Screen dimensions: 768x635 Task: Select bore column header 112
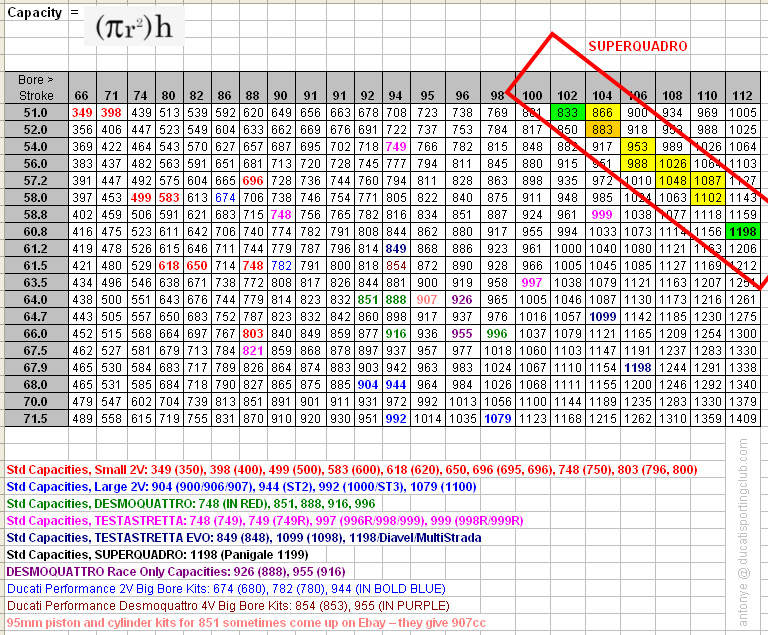pyautogui.click(x=741, y=95)
